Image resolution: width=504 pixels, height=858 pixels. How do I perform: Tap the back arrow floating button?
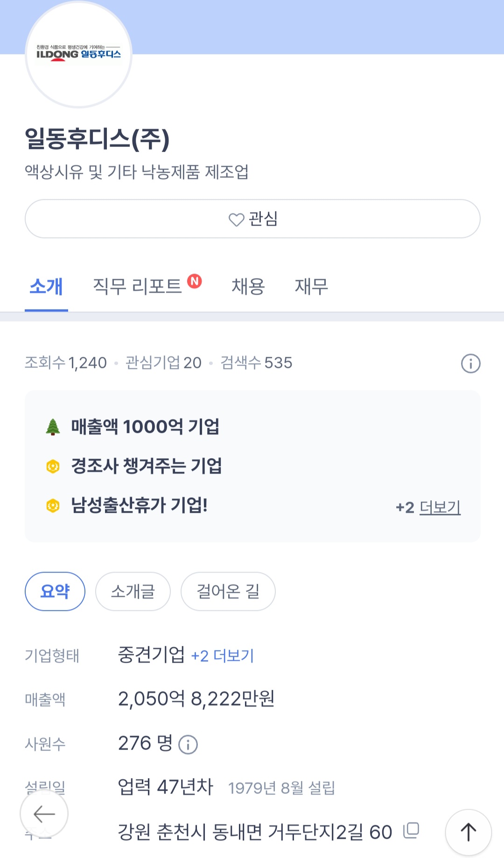(44, 814)
